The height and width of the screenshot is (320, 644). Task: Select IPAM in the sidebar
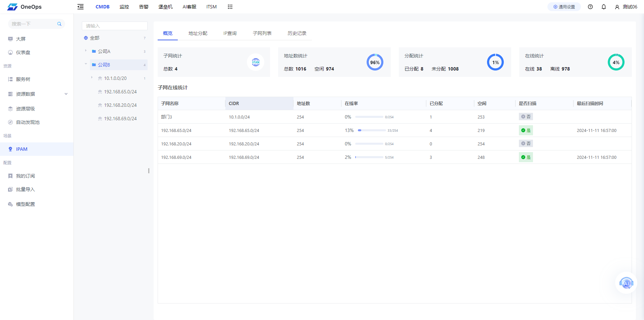coord(37,149)
